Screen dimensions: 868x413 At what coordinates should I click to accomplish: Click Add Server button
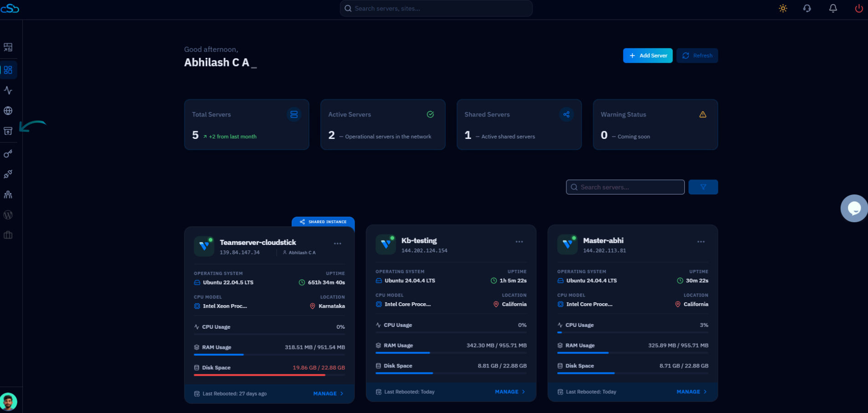pos(647,56)
